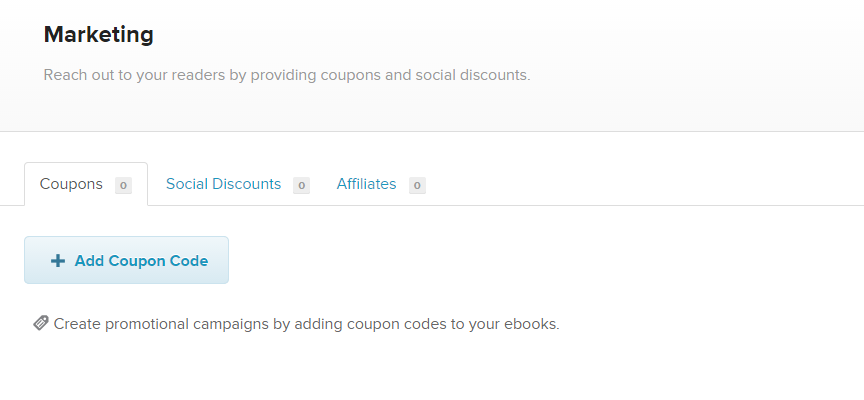This screenshot has height=400, width=864.
Task: Switch to the Social Discounts tab
Action: 237,184
